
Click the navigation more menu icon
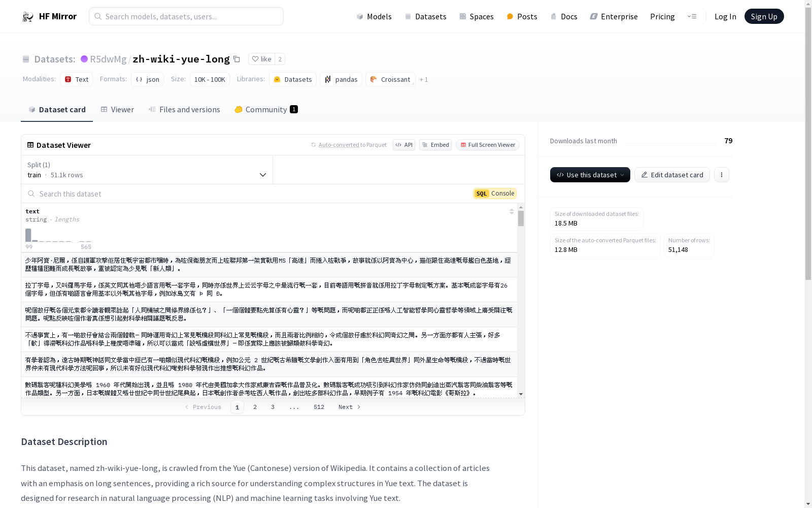click(x=692, y=17)
